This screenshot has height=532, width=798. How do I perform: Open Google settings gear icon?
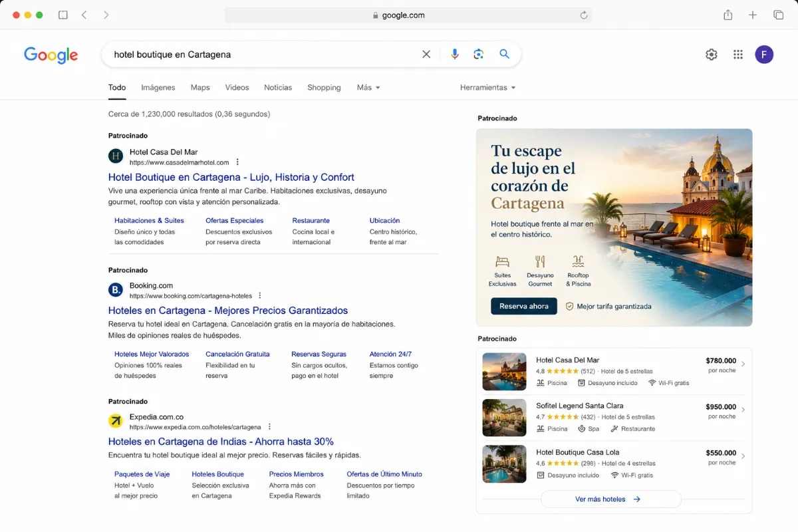coord(712,55)
